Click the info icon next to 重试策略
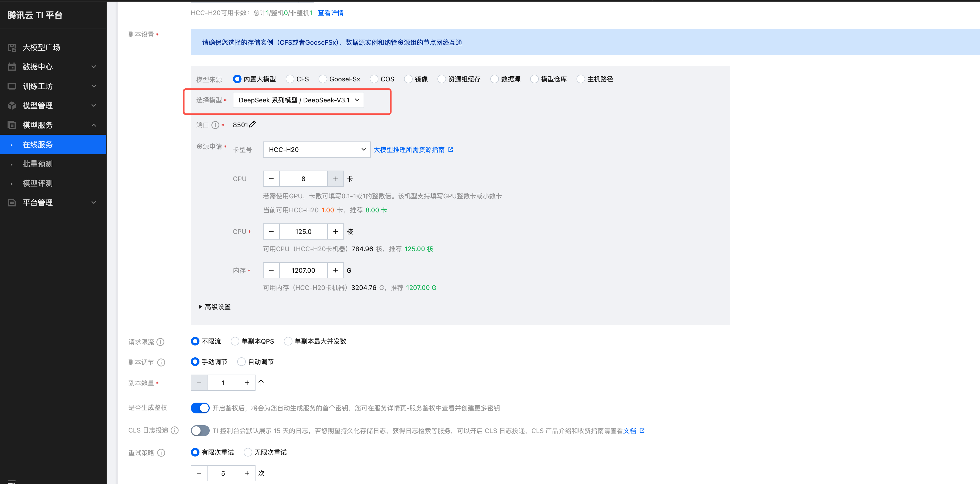This screenshot has width=980, height=484. click(x=161, y=453)
